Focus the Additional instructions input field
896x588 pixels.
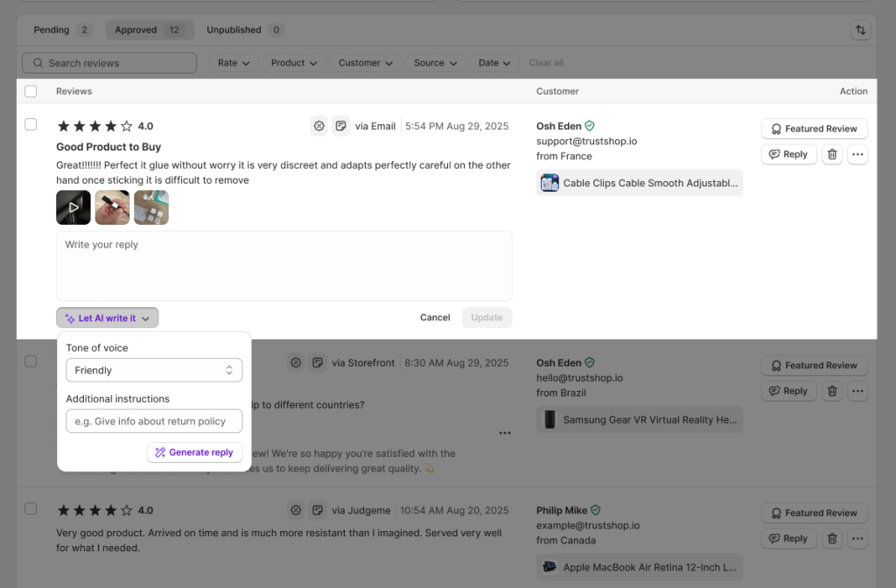tap(154, 421)
